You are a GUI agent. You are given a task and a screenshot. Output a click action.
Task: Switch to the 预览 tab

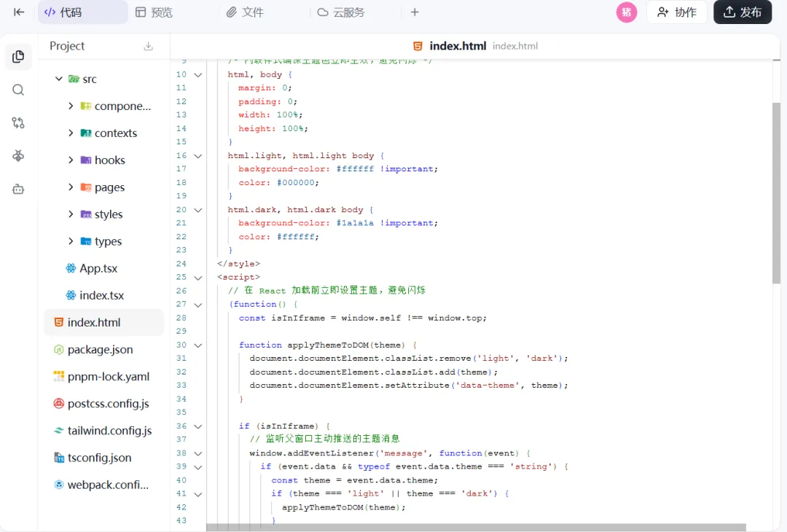click(x=154, y=12)
